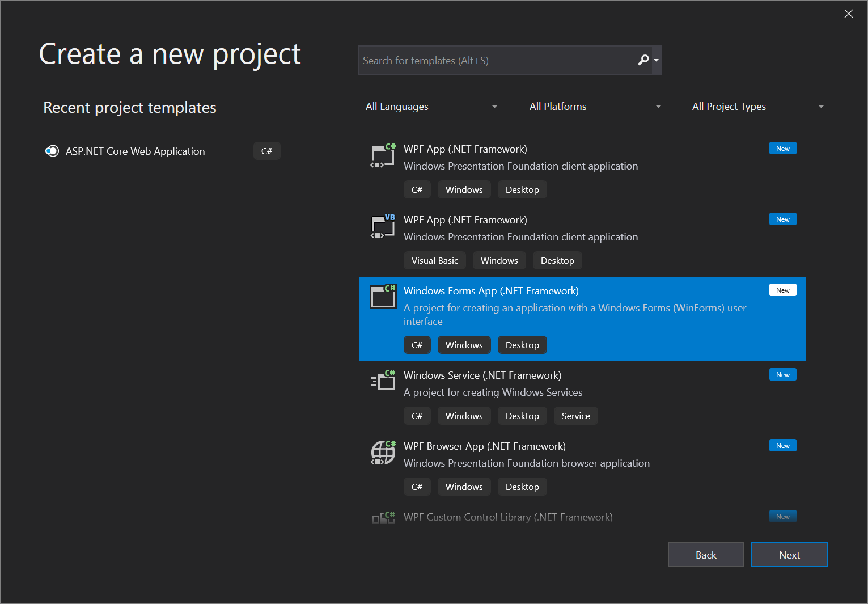
Task: Click the WPF Custom Control Library icon
Action: [383, 517]
